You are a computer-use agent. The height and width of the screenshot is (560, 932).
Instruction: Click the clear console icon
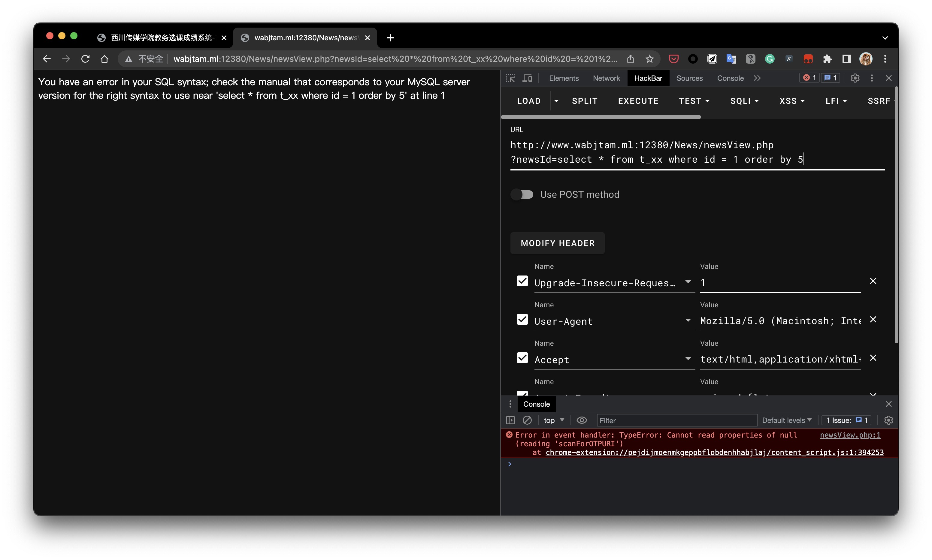[527, 420]
